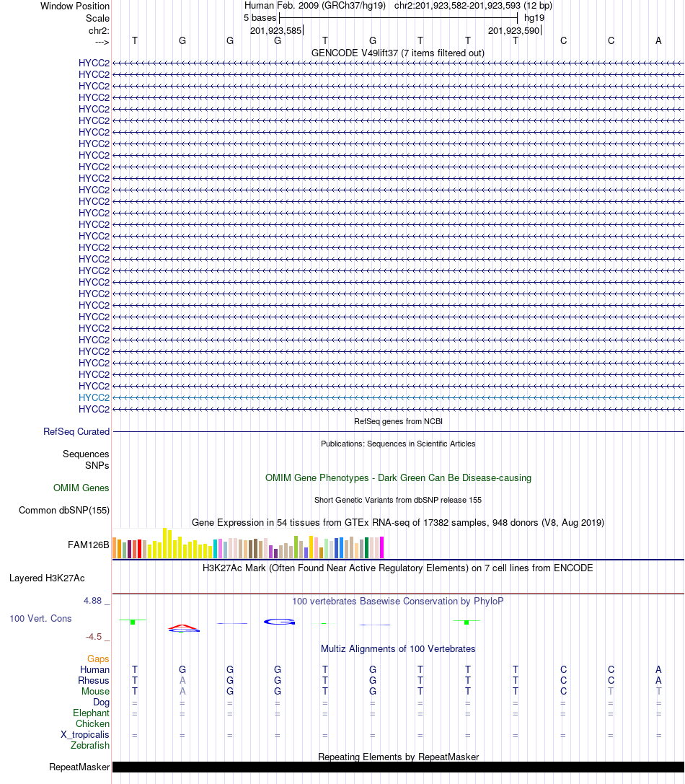
Task: Open Publications: Sequences in Scientific Articles title
Action: [398, 444]
